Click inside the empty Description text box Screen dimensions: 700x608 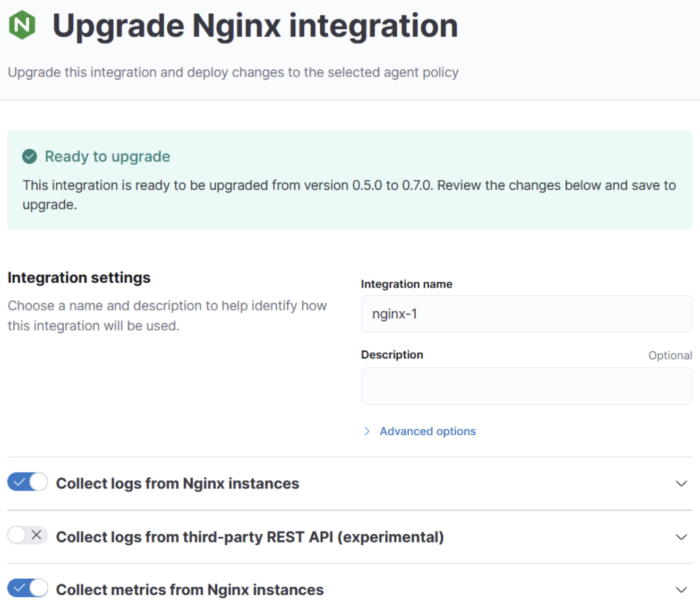[x=526, y=386]
